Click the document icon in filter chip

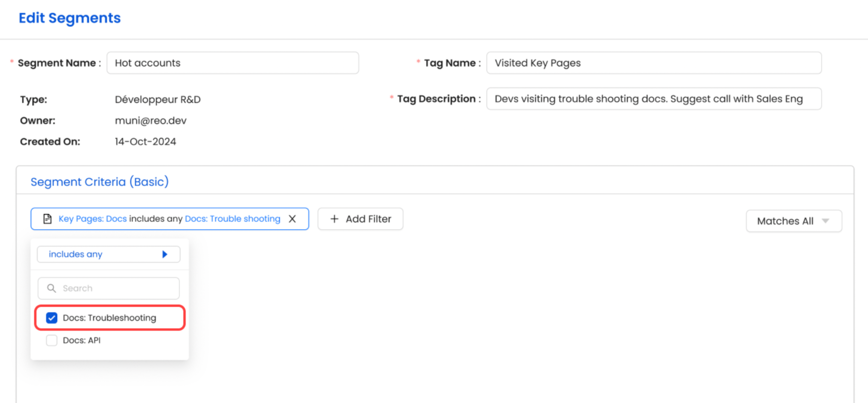click(x=47, y=219)
